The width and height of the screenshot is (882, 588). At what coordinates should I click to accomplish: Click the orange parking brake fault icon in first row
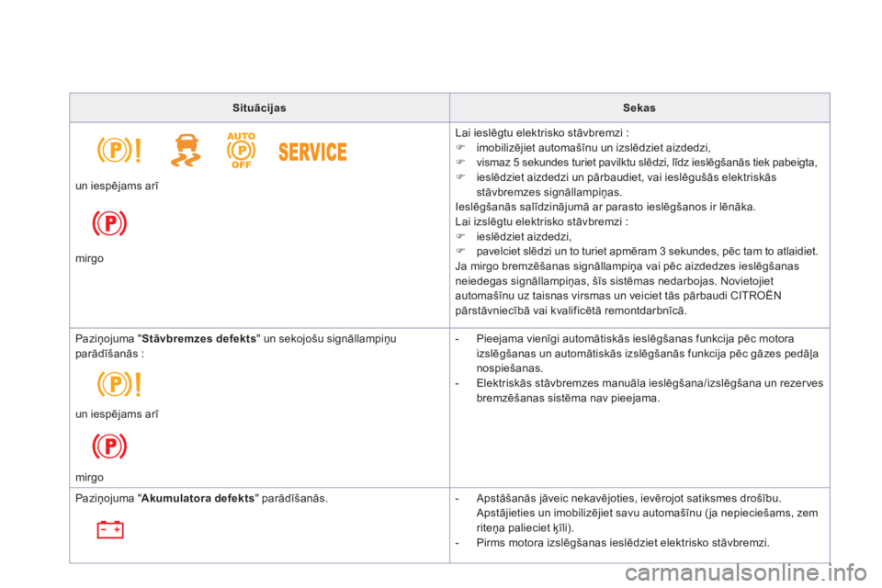pyautogui.click(x=119, y=151)
